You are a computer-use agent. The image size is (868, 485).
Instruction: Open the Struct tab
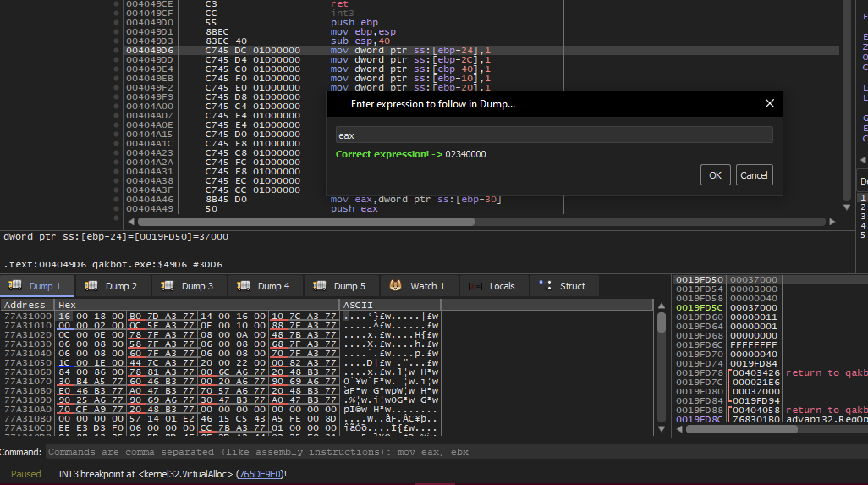pyautogui.click(x=564, y=286)
